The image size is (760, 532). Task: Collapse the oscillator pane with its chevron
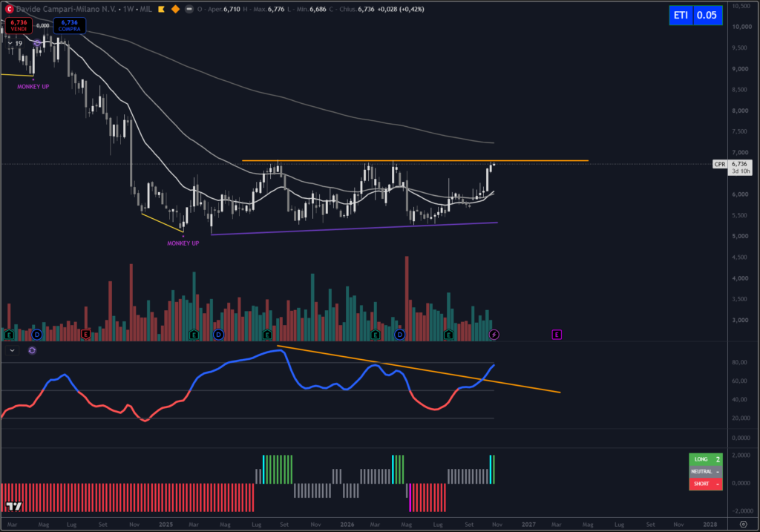tap(12, 350)
